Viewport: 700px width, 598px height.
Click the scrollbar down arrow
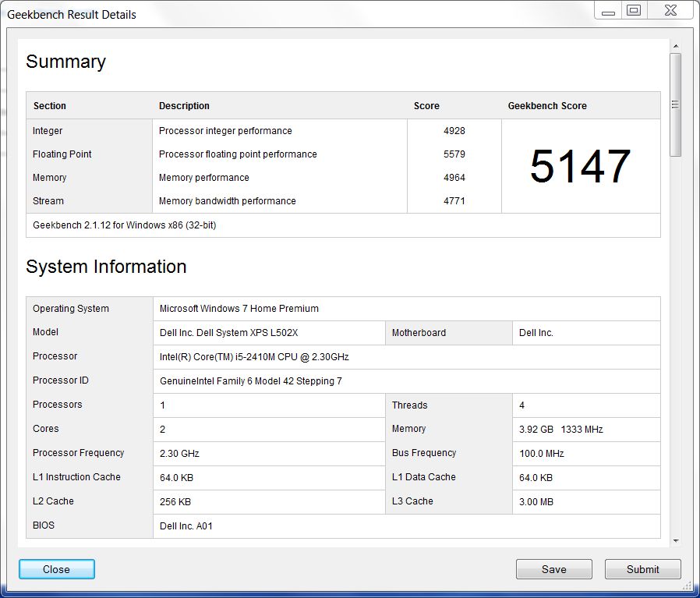point(676,541)
